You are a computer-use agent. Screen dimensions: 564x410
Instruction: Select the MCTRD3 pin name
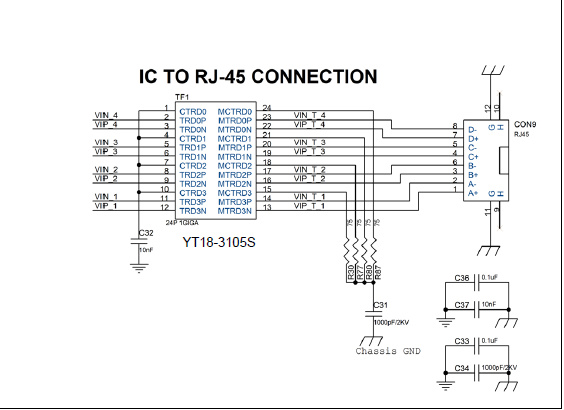235,193
